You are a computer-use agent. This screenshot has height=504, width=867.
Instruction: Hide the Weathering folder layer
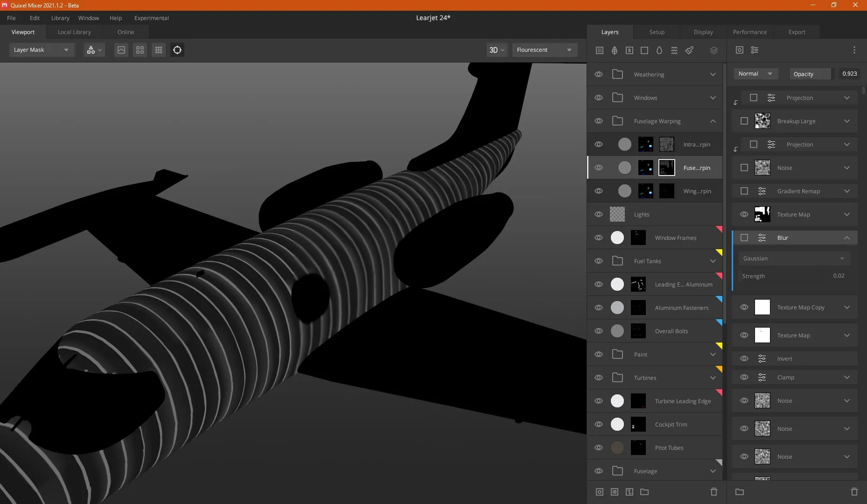pyautogui.click(x=599, y=74)
